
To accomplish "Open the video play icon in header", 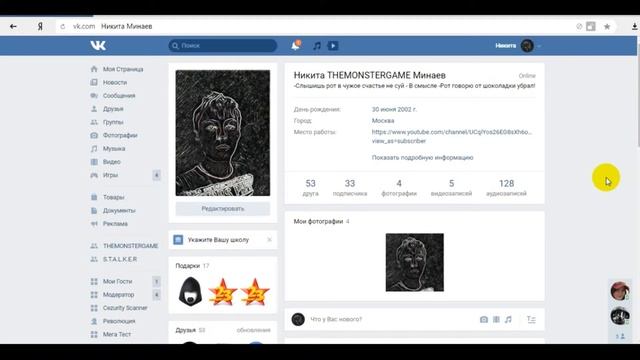I will (333, 46).
